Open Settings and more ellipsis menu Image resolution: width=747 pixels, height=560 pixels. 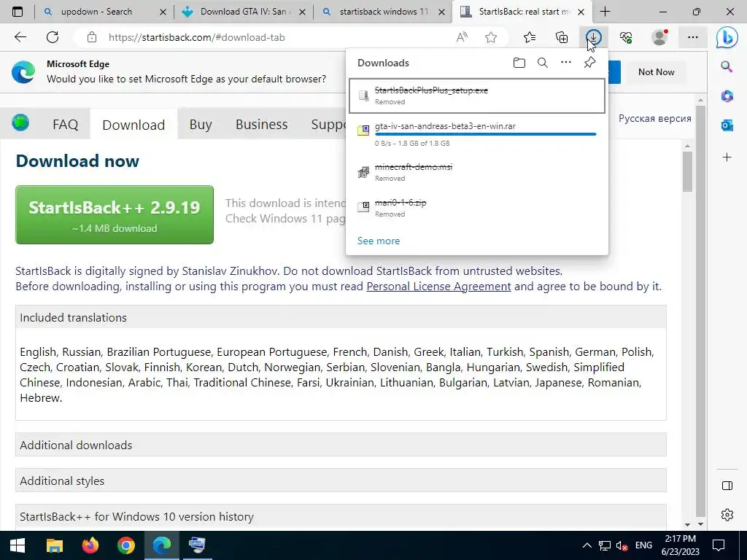coord(693,37)
